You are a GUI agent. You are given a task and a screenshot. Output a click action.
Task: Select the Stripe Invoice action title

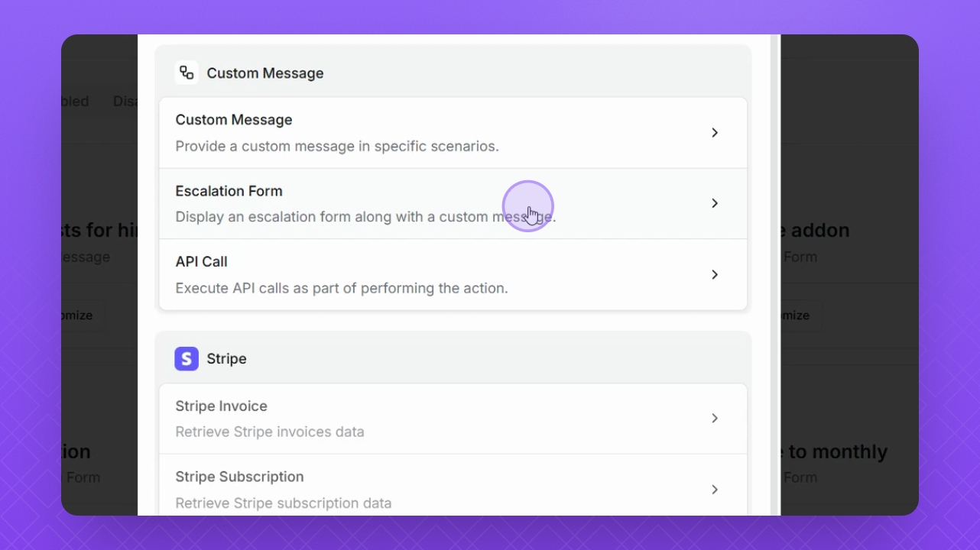coord(221,406)
